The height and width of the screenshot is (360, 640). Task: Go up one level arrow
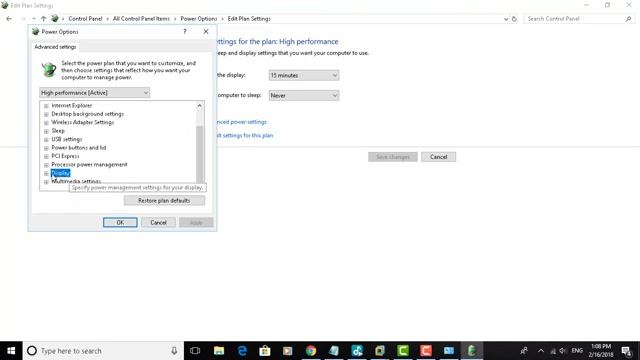coord(43,19)
